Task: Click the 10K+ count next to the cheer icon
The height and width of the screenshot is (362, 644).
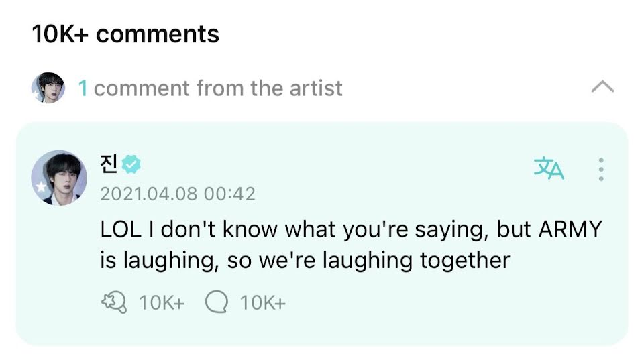Action: (161, 303)
